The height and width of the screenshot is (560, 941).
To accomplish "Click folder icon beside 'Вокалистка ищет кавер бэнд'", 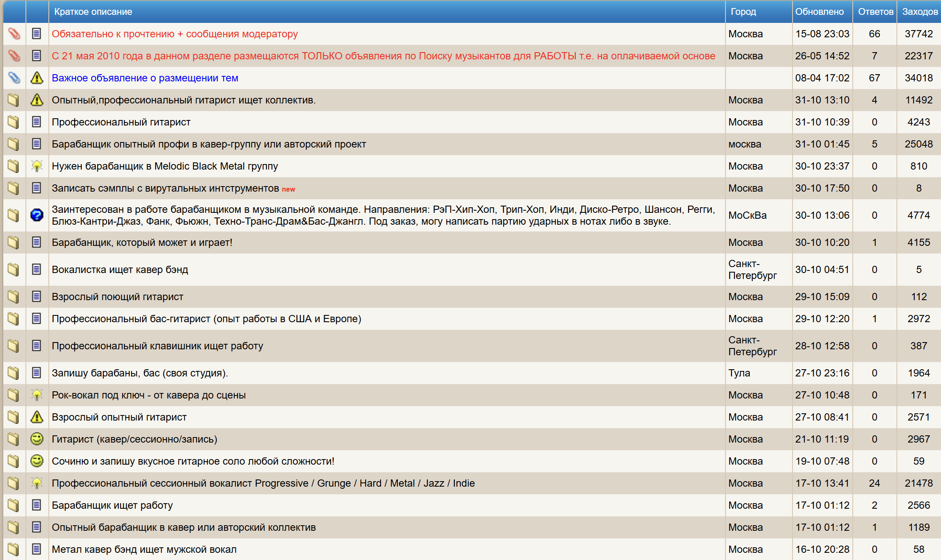I will pos(14,270).
